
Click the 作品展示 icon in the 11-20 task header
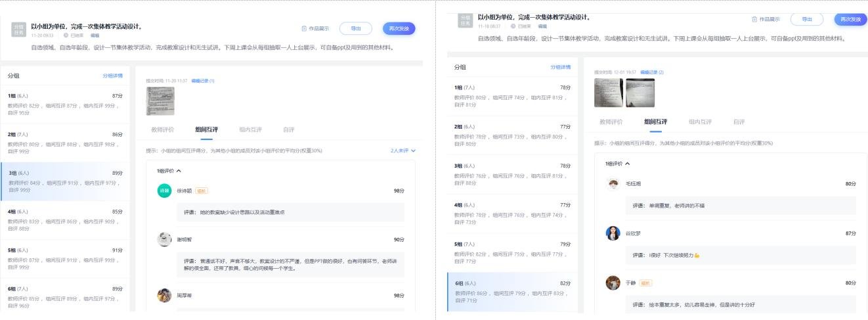point(303,29)
